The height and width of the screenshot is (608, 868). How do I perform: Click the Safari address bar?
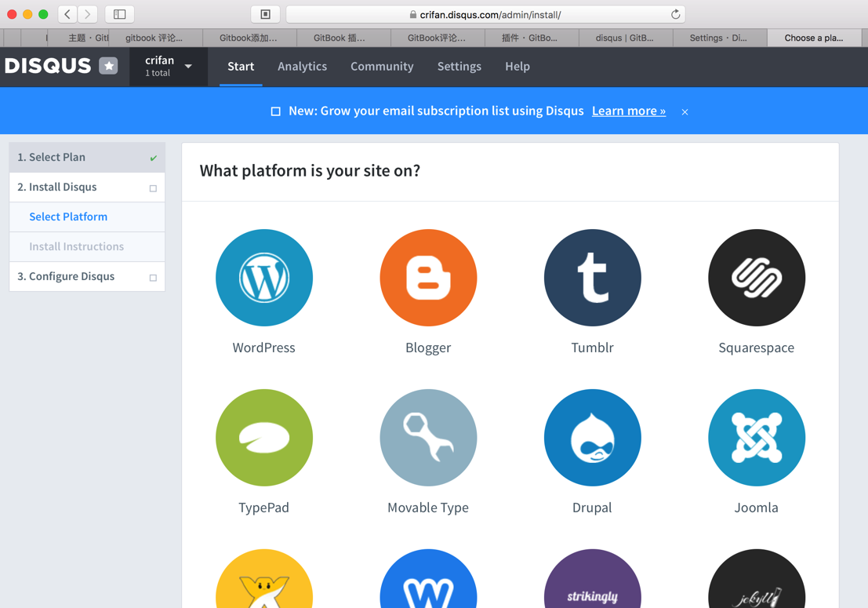point(485,14)
